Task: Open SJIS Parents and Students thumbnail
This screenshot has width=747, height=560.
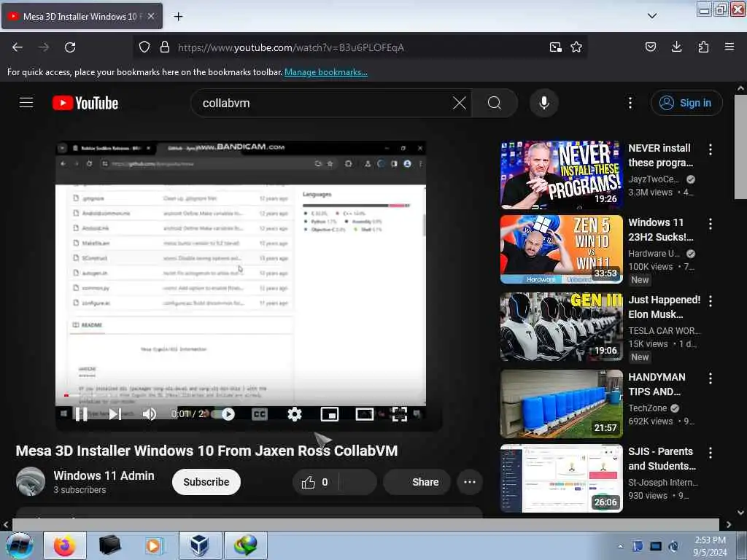Action: [561, 478]
